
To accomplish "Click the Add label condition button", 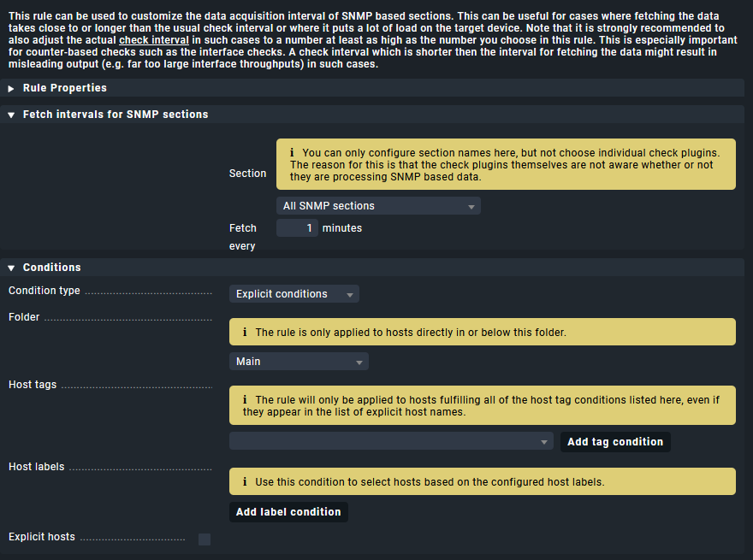I will (288, 512).
